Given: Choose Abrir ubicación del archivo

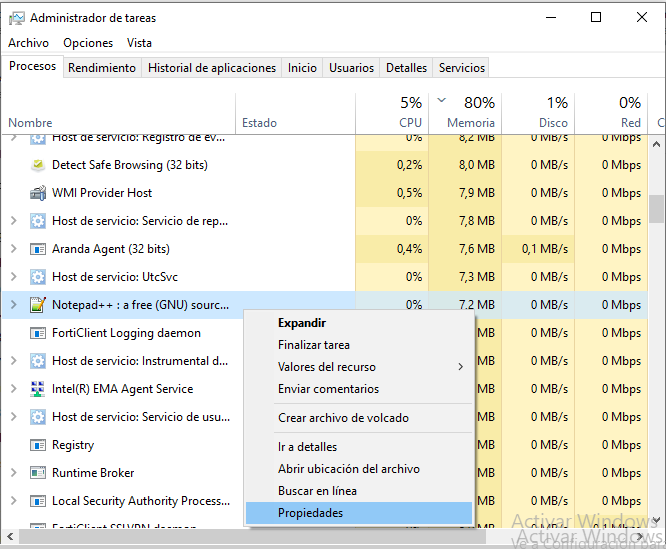Looking at the screenshot, I should 359,469.
